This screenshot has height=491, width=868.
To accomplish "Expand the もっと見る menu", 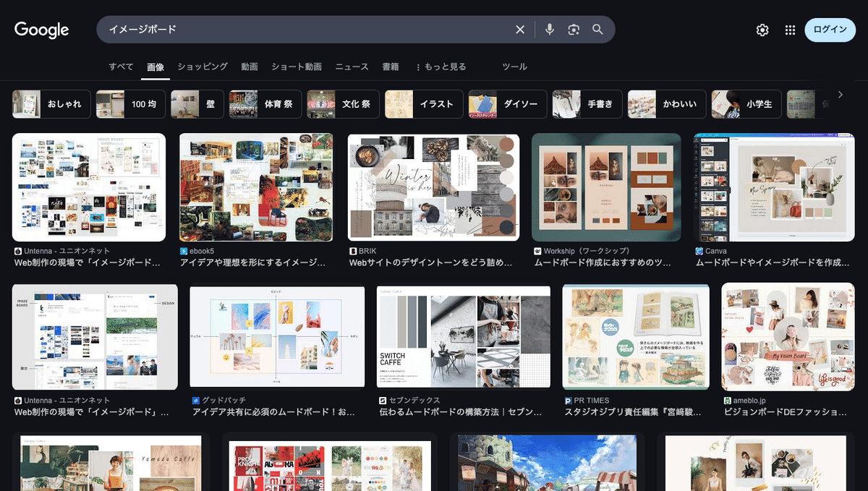I will tap(442, 66).
